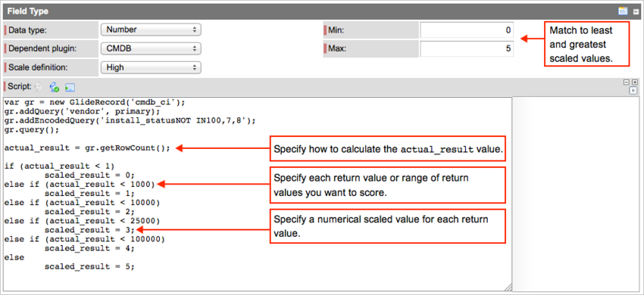The image size is (644, 295).
Task: Click the resize grip of the script text area
Action: click(x=508, y=287)
